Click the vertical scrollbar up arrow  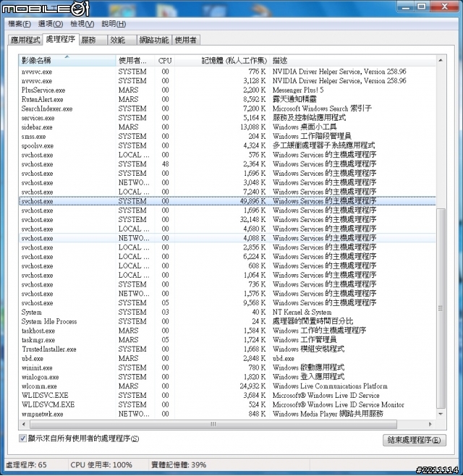click(x=441, y=61)
